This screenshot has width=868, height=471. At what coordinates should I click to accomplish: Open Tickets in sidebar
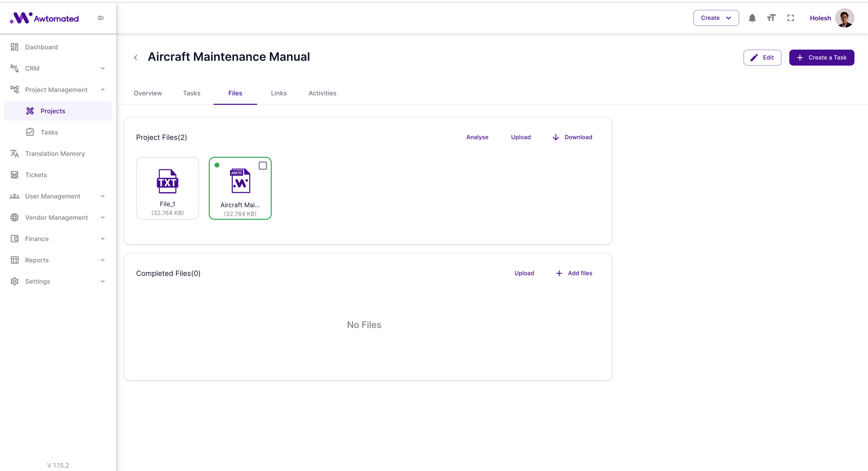tap(36, 175)
